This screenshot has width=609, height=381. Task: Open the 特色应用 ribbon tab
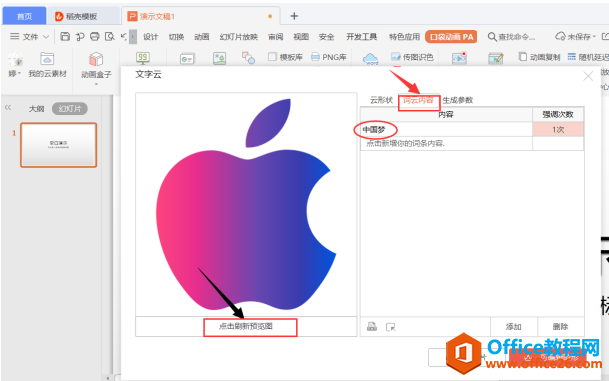click(404, 37)
